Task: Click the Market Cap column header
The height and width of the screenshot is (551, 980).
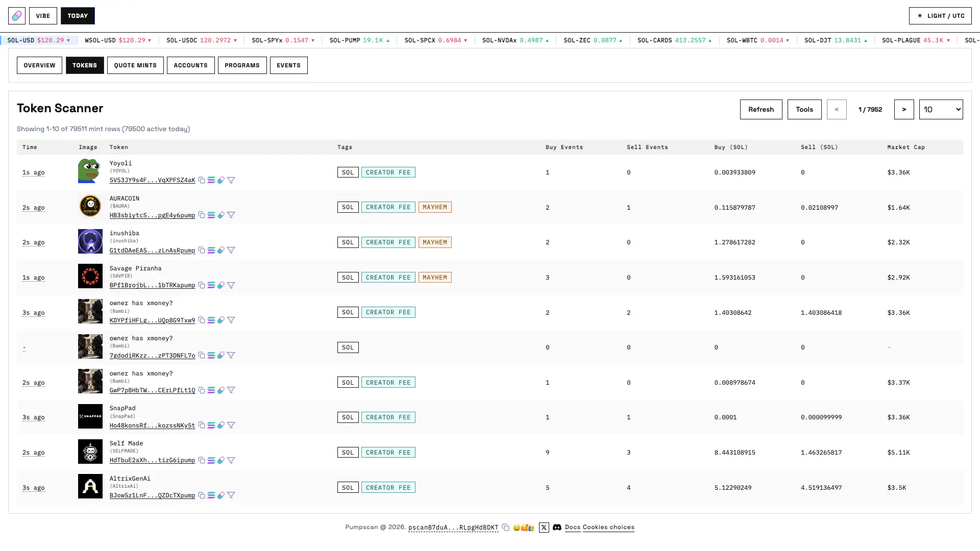Action: point(906,147)
